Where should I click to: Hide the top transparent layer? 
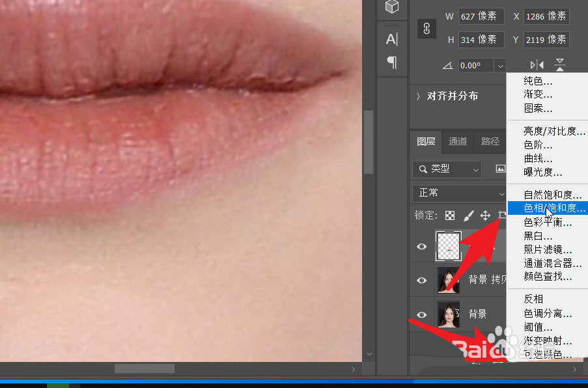click(x=422, y=247)
